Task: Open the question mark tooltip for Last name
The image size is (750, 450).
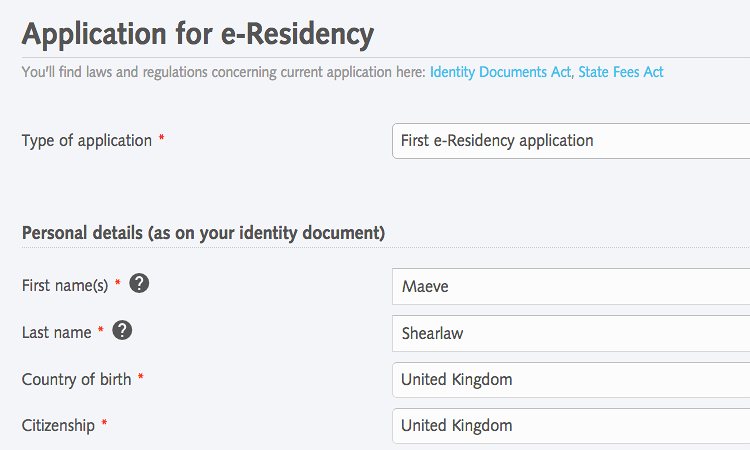Action: [x=122, y=330]
